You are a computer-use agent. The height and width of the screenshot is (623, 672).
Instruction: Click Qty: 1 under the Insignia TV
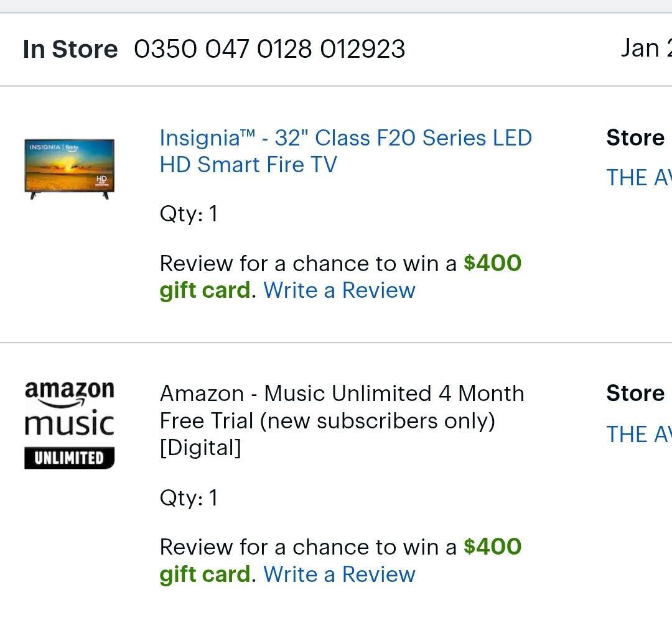[x=189, y=214]
